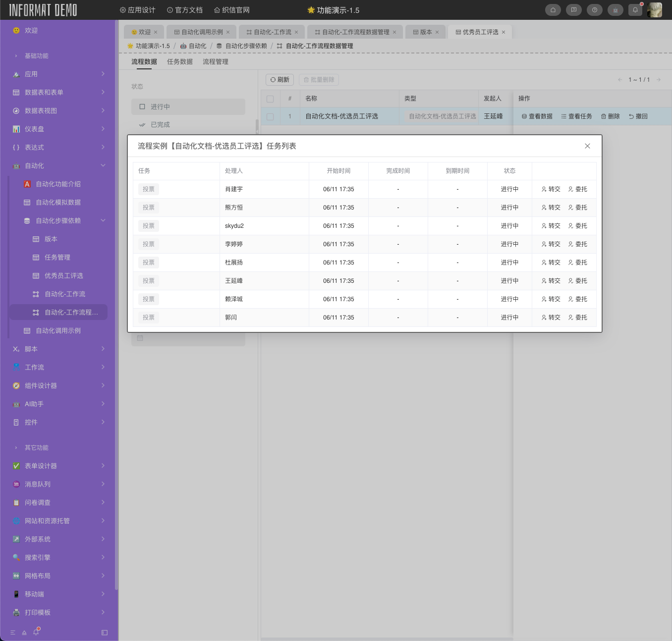Close the task list dialog
Viewport: 672px width, 641px height.
[587, 146]
